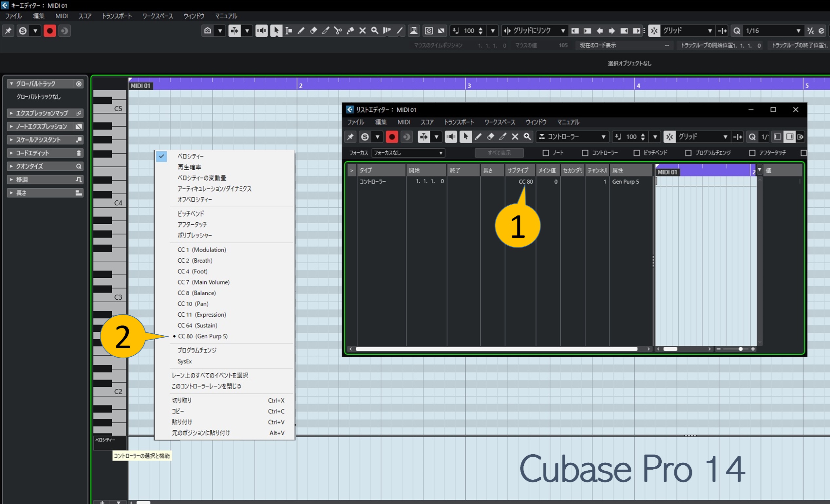Open the グリッド snap type dropdown in Key Editor
The width and height of the screenshot is (830, 504).
tap(687, 31)
